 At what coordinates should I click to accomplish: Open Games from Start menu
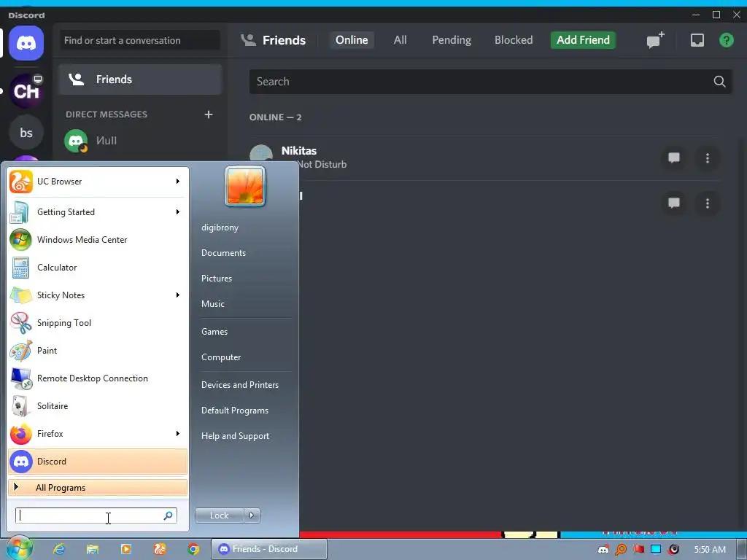(214, 332)
